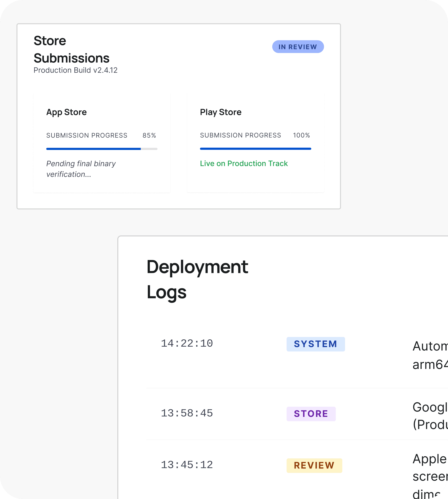Click the IN REVIEW status badge
448x499 pixels.
pyautogui.click(x=298, y=47)
